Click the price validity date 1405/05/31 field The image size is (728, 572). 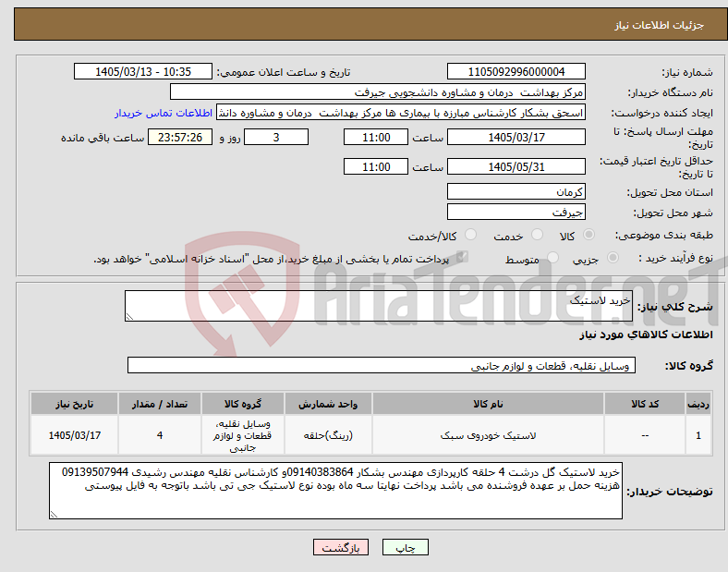point(516,166)
